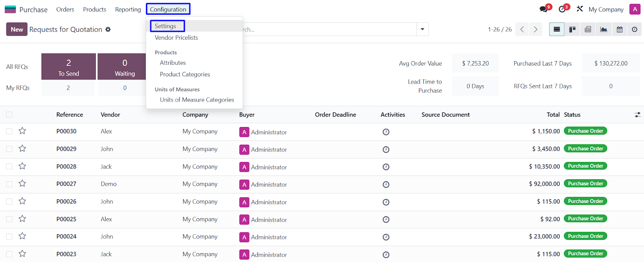Select all records header checkbox
This screenshot has width=644, height=262.
pyautogui.click(x=9, y=115)
